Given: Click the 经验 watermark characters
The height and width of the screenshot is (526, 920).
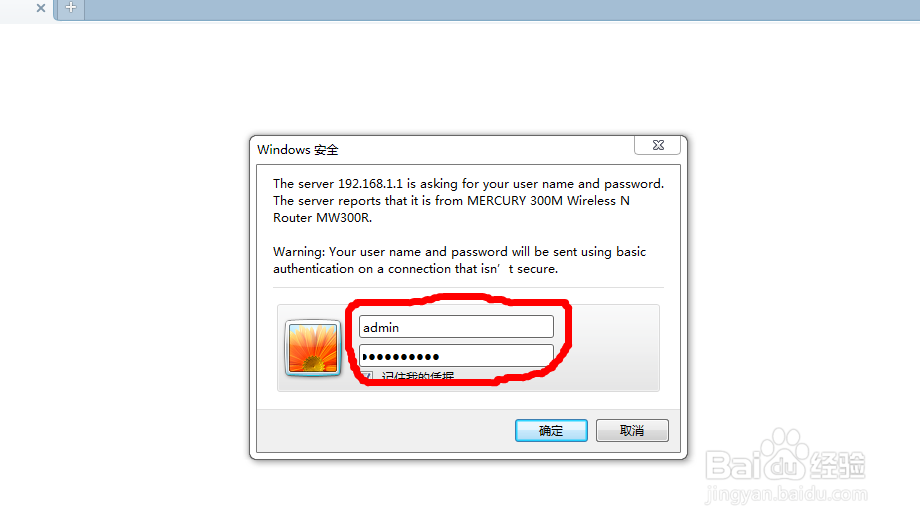Looking at the screenshot, I should [838, 466].
